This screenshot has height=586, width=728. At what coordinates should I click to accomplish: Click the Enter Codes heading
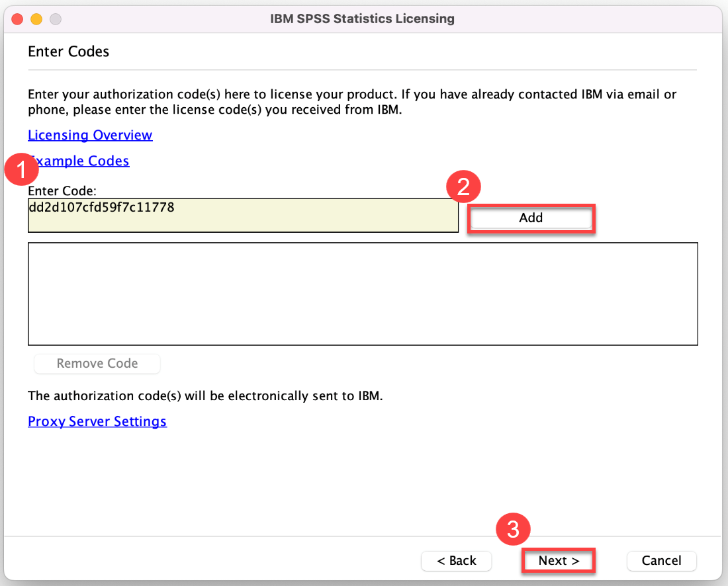[68, 52]
